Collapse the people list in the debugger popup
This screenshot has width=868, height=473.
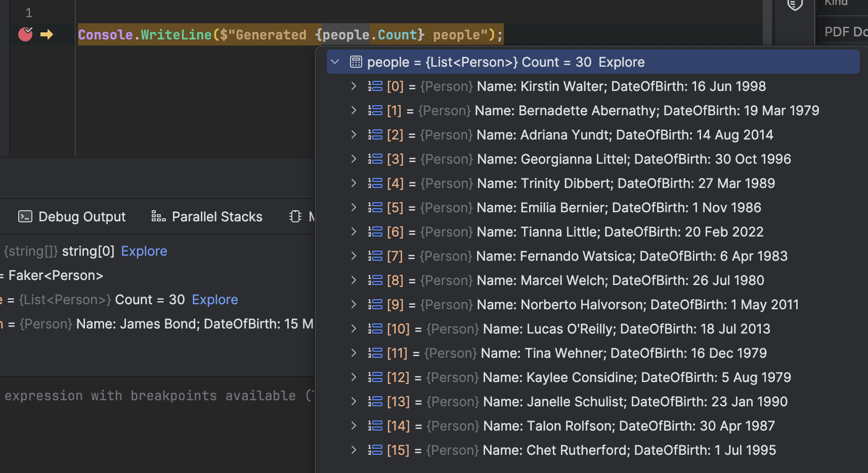tap(335, 61)
